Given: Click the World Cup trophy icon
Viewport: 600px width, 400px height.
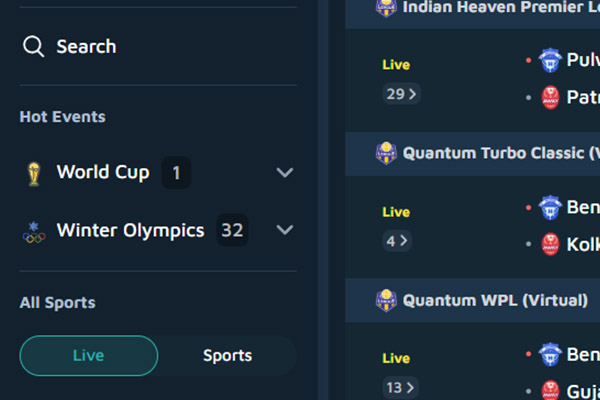Looking at the screenshot, I should click(x=35, y=173).
